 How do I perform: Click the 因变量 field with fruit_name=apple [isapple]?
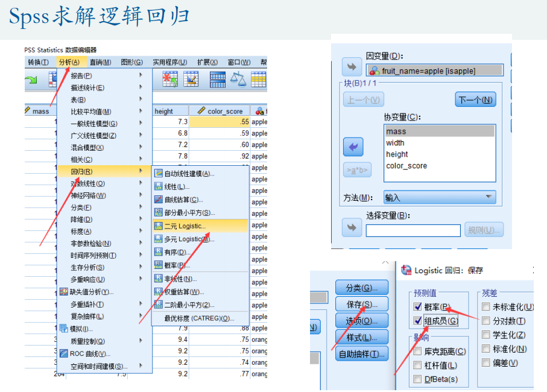click(435, 71)
